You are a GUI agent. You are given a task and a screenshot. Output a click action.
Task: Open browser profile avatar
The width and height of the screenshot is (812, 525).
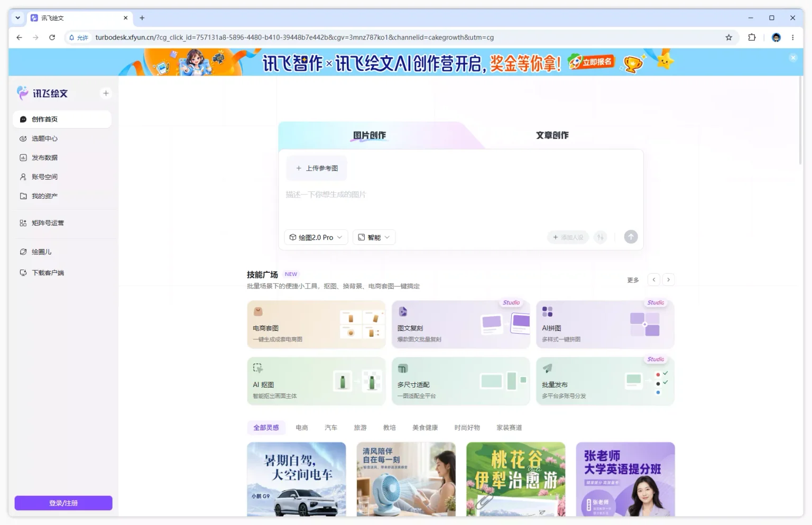(776, 38)
